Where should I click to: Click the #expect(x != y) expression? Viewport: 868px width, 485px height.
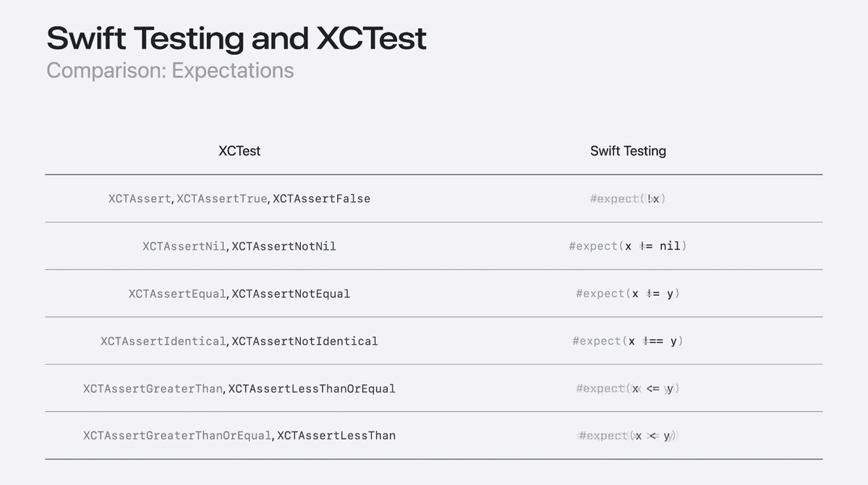pyautogui.click(x=628, y=294)
